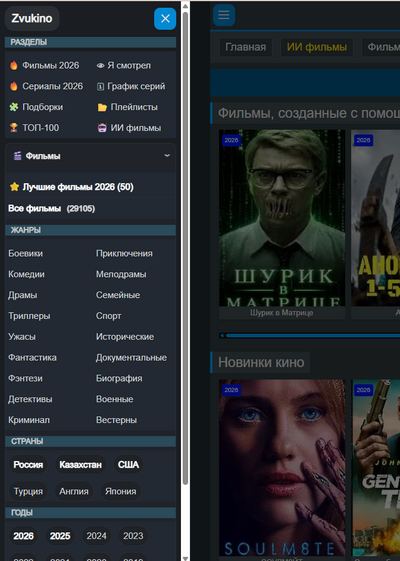
Task: Click the carousel left scroll arrow
Action: (222, 335)
